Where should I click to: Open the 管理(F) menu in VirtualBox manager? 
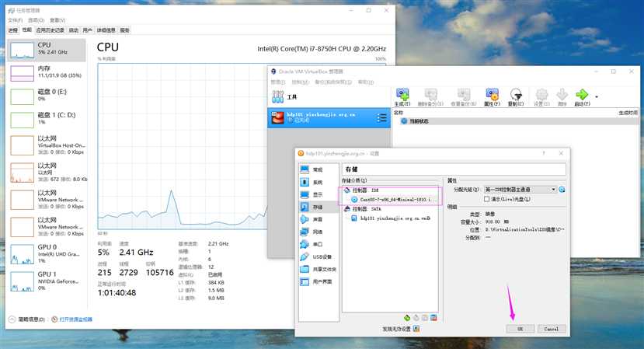(x=278, y=82)
